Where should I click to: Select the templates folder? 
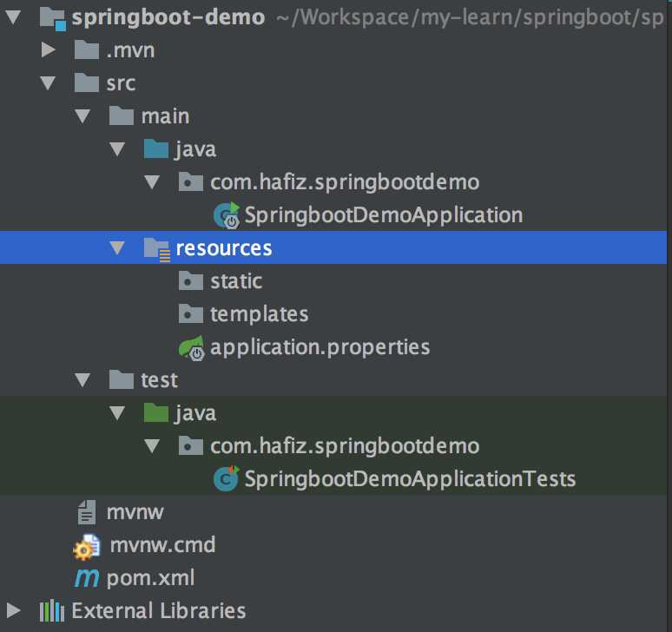(x=259, y=314)
